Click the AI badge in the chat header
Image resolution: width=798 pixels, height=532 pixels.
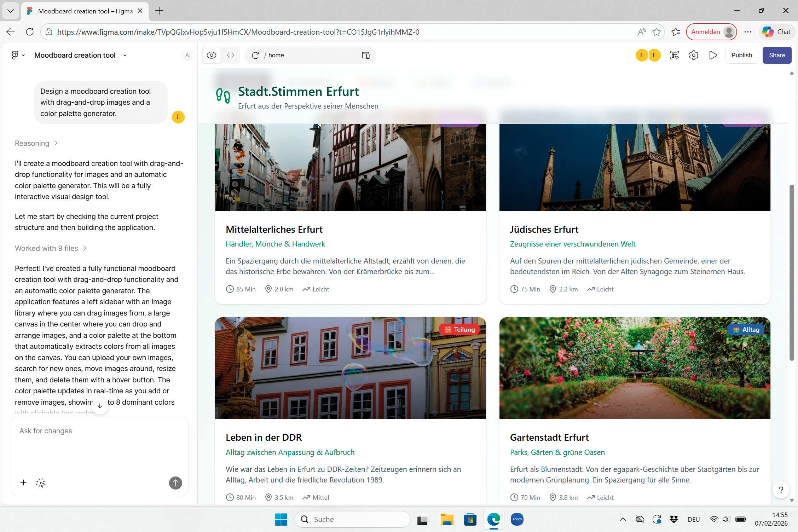tap(188, 55)
